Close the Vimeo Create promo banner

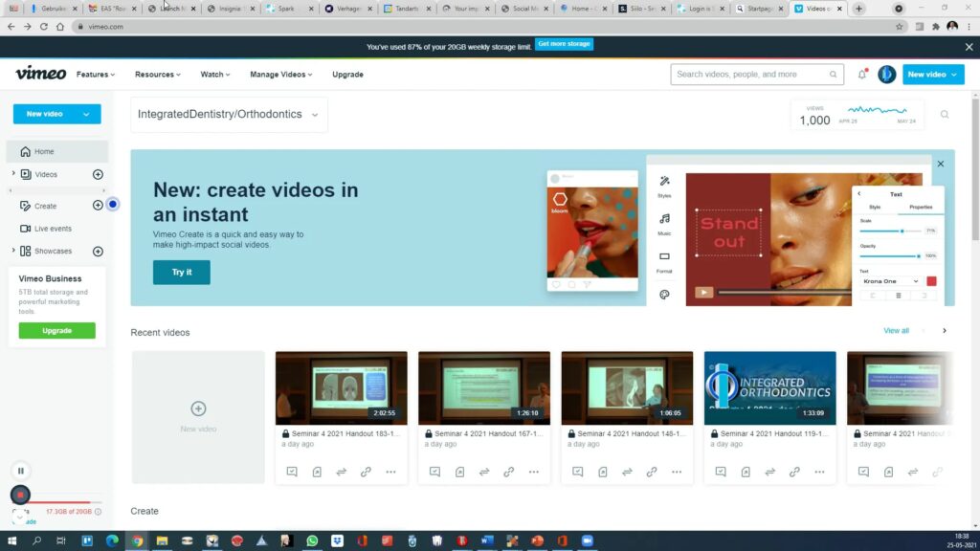940,164
